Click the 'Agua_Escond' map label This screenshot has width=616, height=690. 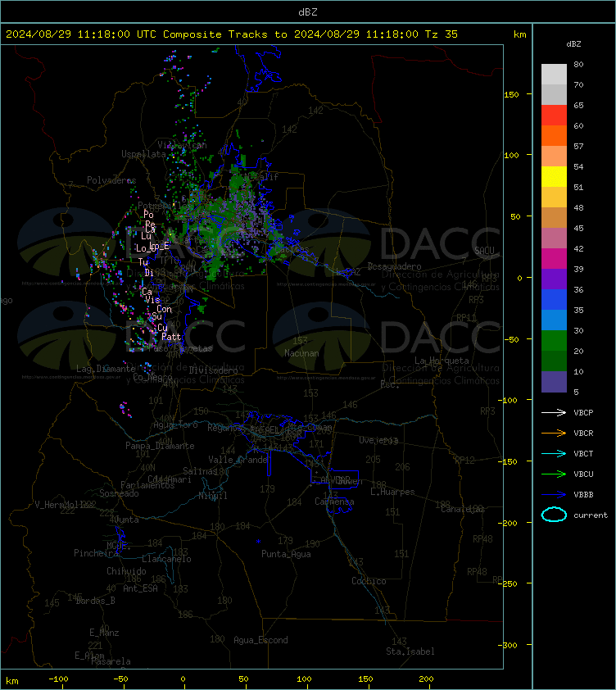(x=260, y=640)
